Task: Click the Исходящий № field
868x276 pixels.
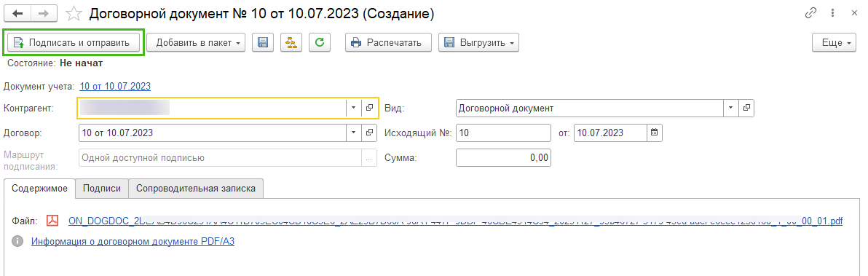Action: [504, 133]
